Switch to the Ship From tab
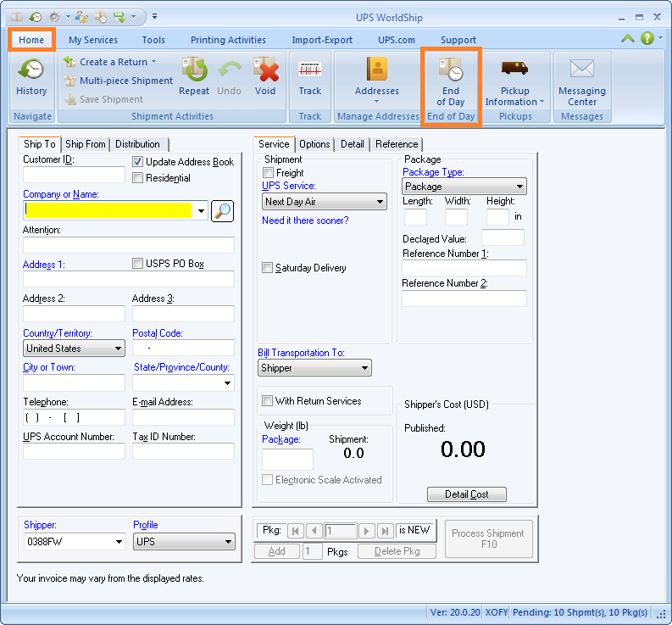The image size is (672, 625). point(86,144)
